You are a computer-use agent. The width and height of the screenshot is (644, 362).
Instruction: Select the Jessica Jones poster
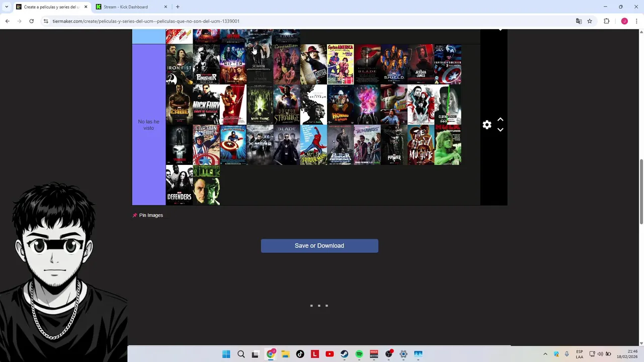pyautogui.click(x=421, y=64)
